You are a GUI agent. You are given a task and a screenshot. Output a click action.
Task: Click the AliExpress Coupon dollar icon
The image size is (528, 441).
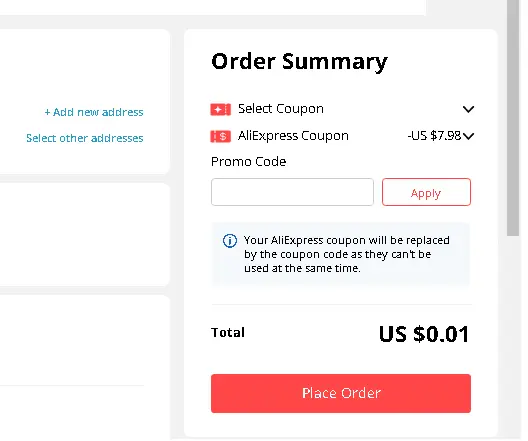pos(221,136)
